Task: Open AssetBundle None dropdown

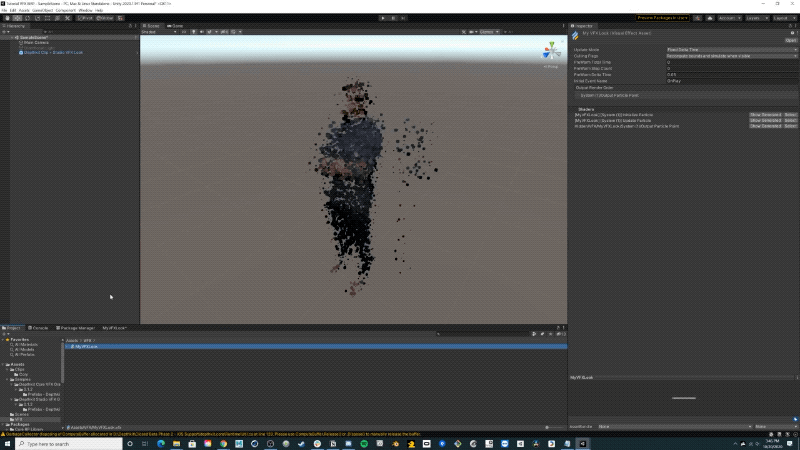Action: tap(675, 427)
